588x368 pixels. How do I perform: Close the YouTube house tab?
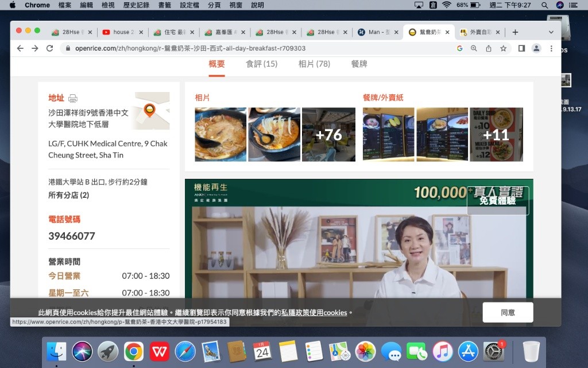pos(141,32)
